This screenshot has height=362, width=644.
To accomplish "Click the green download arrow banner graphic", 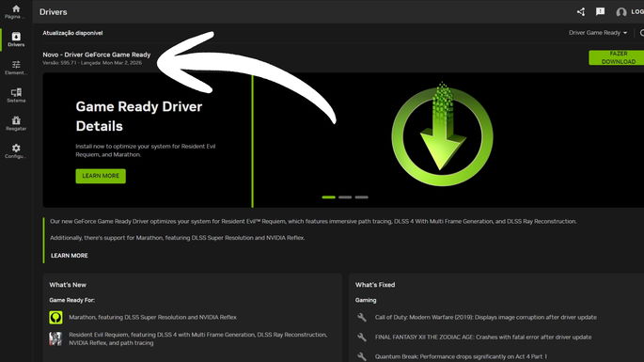I will coord(443,134).
